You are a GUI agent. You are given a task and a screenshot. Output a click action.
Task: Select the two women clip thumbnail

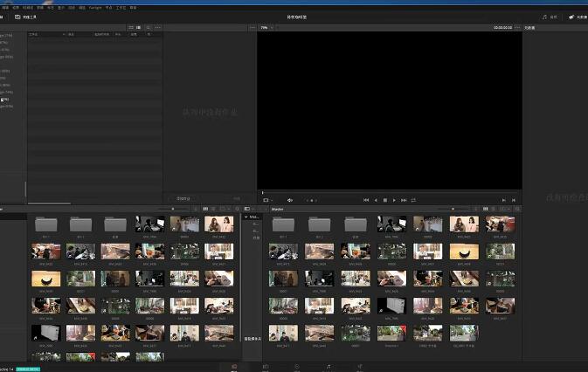point(219,224)
